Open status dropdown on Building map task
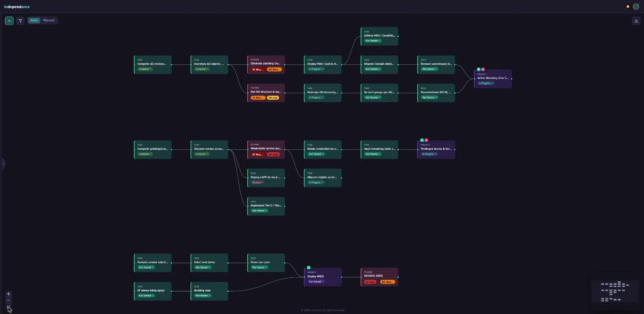 tap(202, 296)
